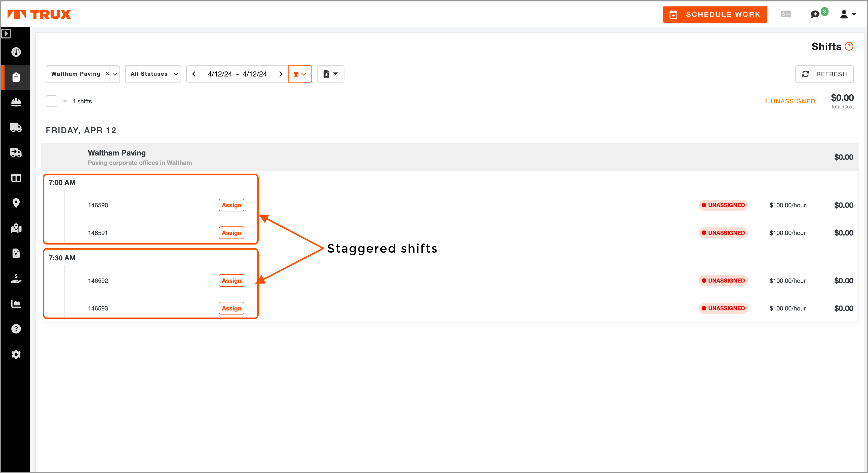Open the Shifts help question icon
Viewport: 868px width, 473px height.
coord(849,46)
